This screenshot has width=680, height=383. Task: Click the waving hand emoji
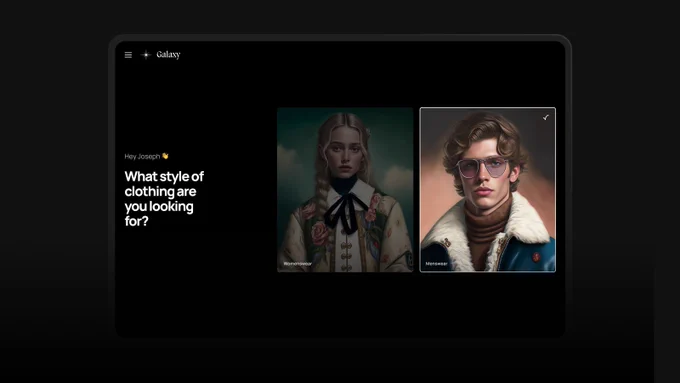click(165, 156)
